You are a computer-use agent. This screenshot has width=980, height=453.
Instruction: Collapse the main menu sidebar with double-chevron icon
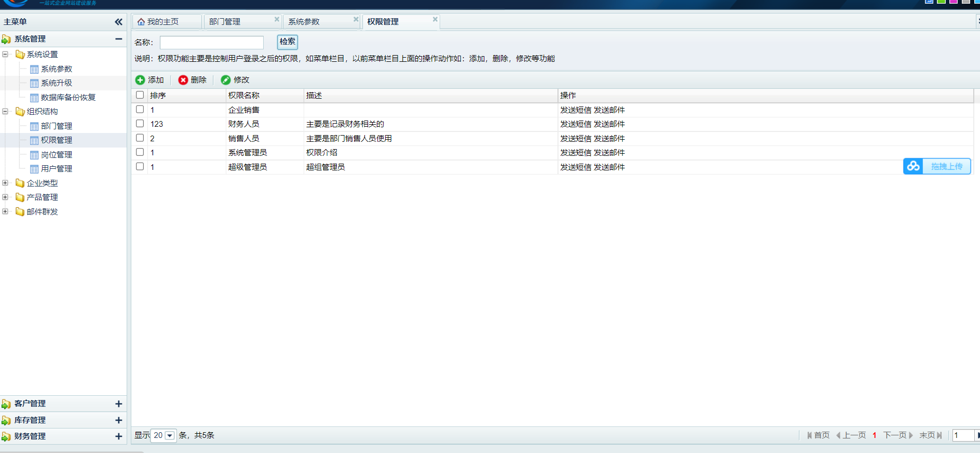(x=118, y=22)
